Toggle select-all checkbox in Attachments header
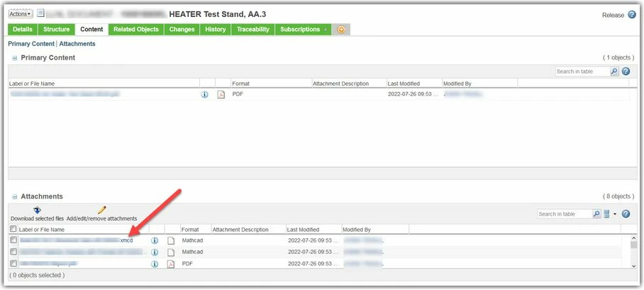Viewport: 644px width, 290px height. coord(13,229)
